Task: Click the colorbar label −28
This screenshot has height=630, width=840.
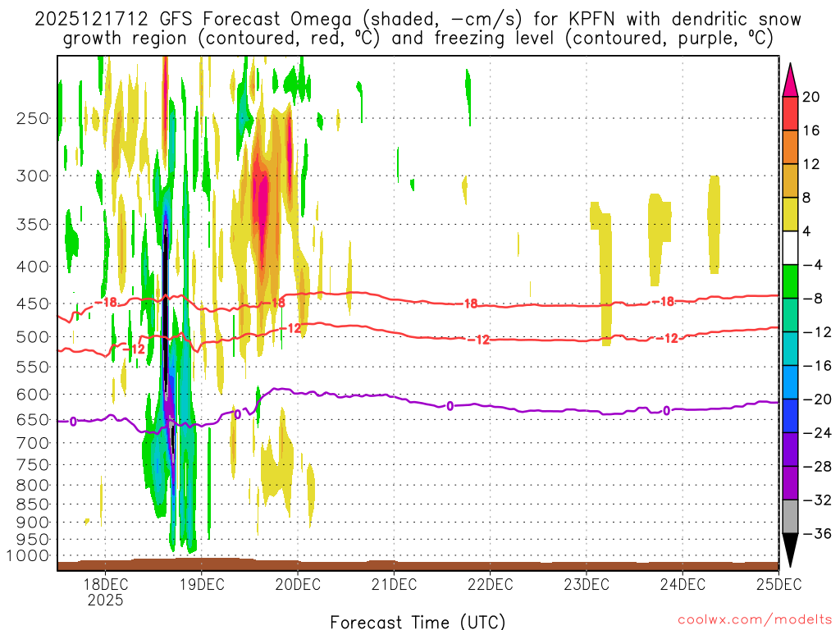Action: [818, 467]
